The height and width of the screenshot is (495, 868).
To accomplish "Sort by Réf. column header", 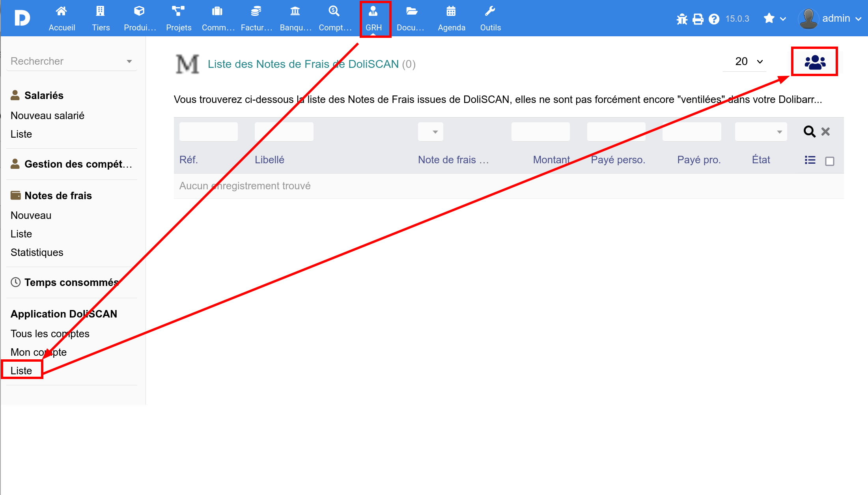I will click(x=189, y=160).
